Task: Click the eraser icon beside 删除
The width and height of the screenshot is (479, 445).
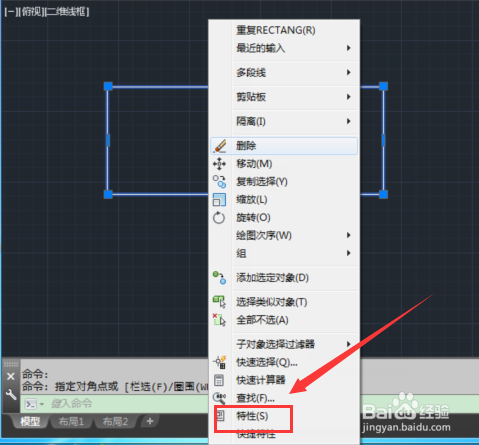Action: coord(220,146)
